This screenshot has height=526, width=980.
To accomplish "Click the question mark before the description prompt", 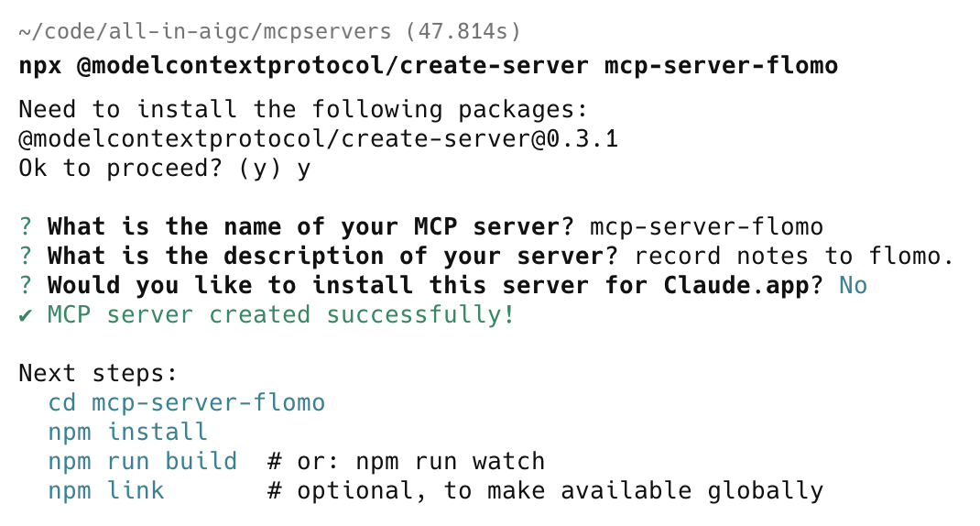I will [27, 256].
